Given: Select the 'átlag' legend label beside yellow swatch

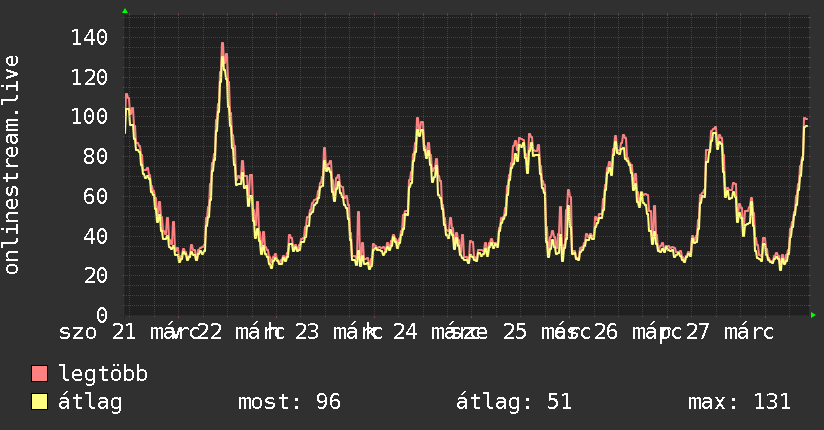Looking at the screenshot, I should click(x=90, y=402).
